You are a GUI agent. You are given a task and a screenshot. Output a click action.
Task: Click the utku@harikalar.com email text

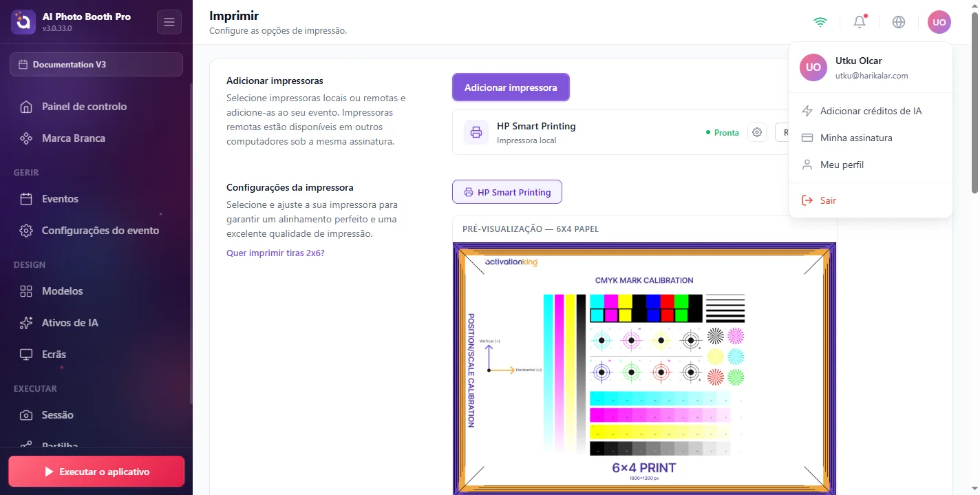point(871,76)
